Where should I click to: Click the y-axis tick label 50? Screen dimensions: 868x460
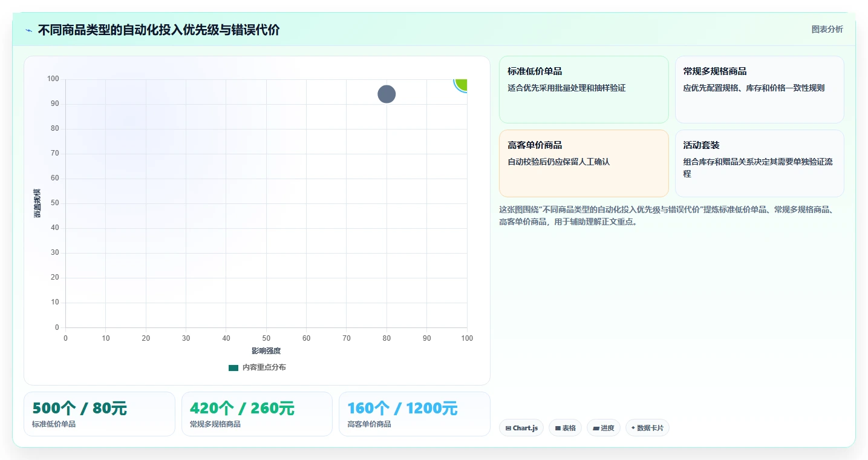click(55, 203)
